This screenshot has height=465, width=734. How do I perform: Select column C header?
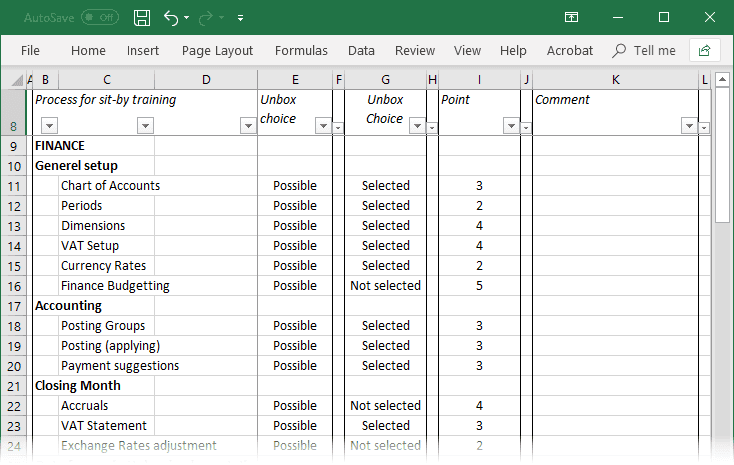(x=107, y=80)
